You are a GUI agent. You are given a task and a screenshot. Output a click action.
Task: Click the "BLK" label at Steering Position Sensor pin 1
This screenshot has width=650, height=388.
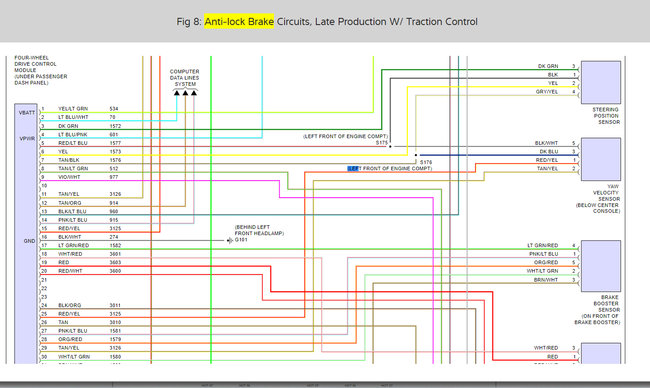553,75
